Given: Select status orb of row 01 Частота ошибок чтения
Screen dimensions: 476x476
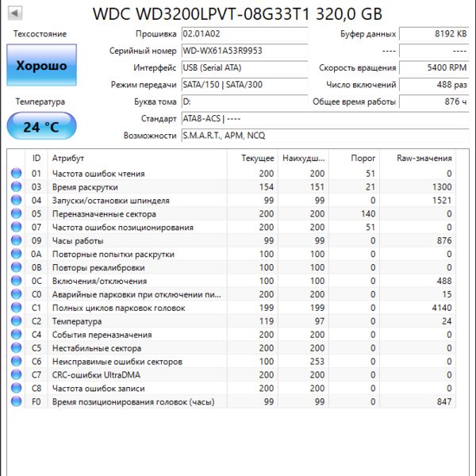Looking at the screenshot, I should 17,173.
